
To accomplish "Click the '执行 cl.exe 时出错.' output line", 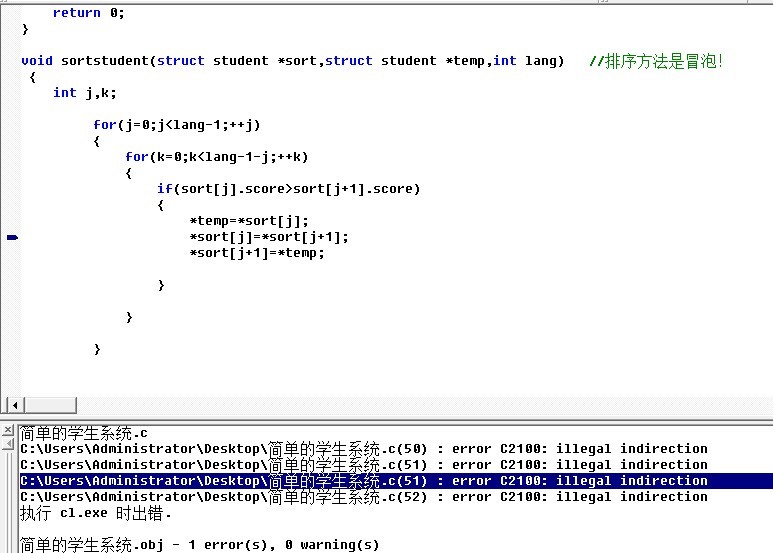I will (x=96, y=513).
